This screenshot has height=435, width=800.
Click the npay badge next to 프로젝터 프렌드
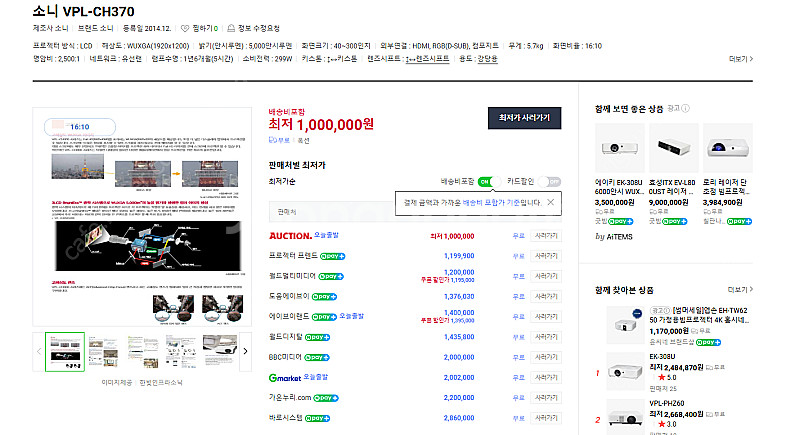pos(333,256)
